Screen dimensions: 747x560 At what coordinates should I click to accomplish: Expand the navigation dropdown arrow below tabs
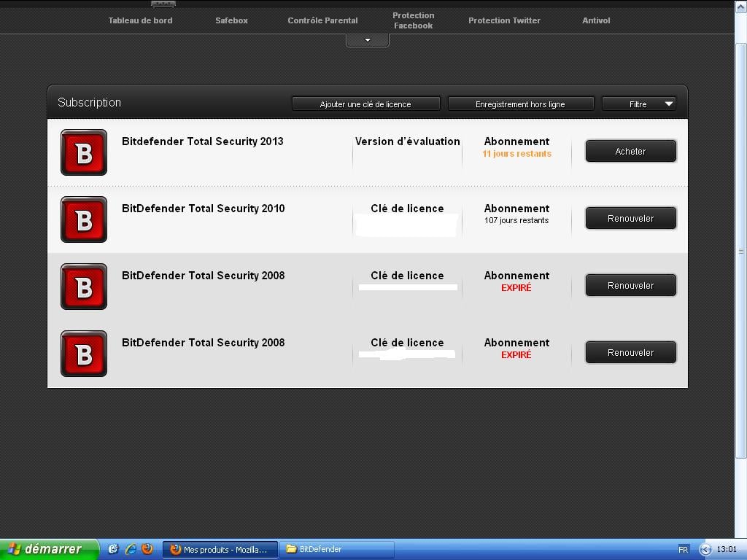tap(368, 40)
